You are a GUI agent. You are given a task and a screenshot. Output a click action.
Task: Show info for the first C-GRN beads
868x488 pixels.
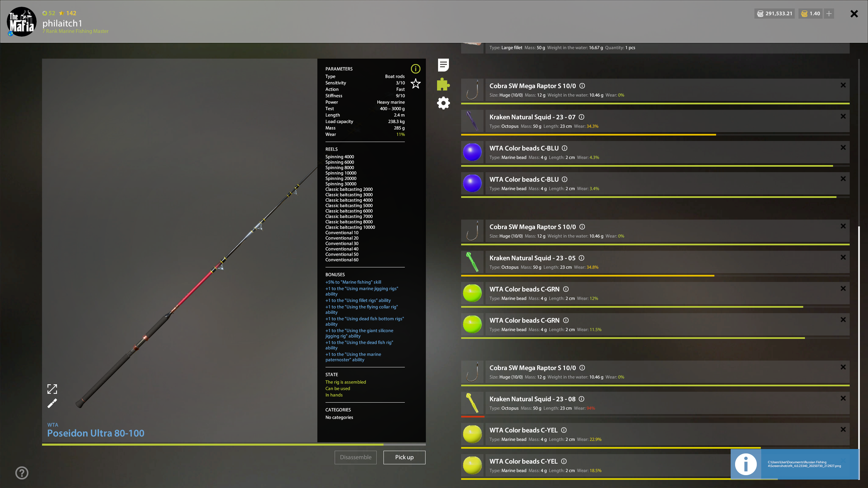(x=566, y=289)
